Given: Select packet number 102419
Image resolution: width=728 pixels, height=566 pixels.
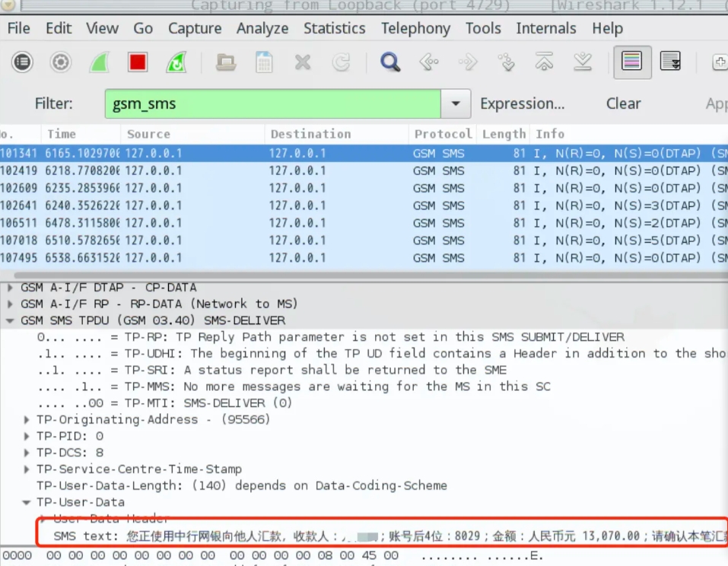Looking at the screenshot, I should click(x=364, y=171).
